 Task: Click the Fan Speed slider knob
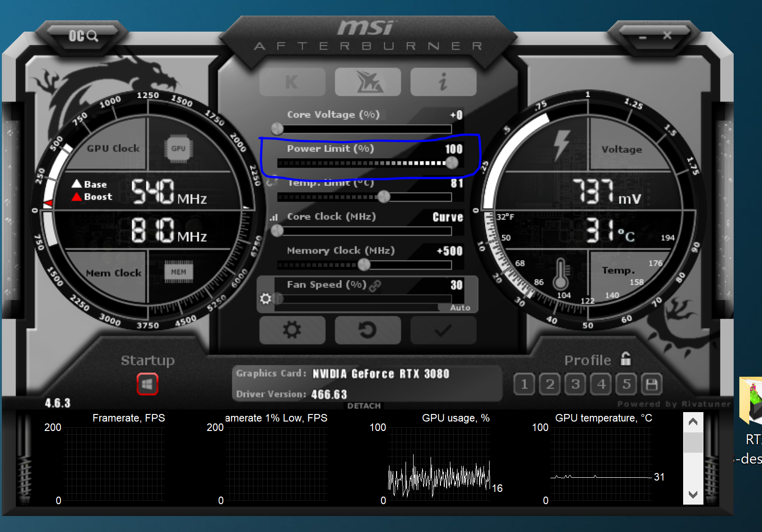[279, 299]
